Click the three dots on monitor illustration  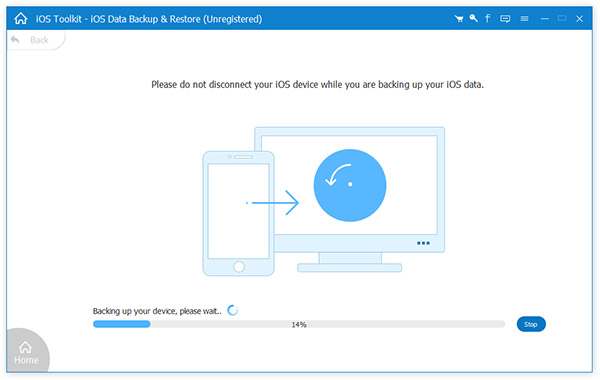tap(423, 243)
